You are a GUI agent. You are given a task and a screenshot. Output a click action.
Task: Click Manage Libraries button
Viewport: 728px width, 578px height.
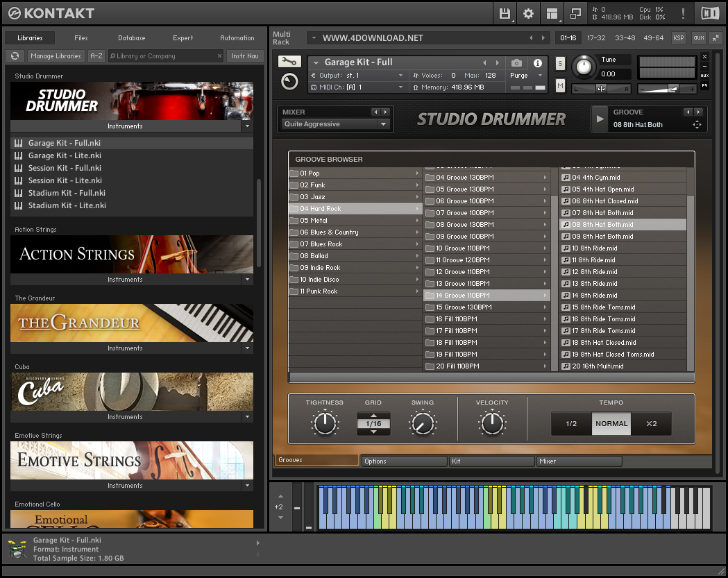pos(56,56)
